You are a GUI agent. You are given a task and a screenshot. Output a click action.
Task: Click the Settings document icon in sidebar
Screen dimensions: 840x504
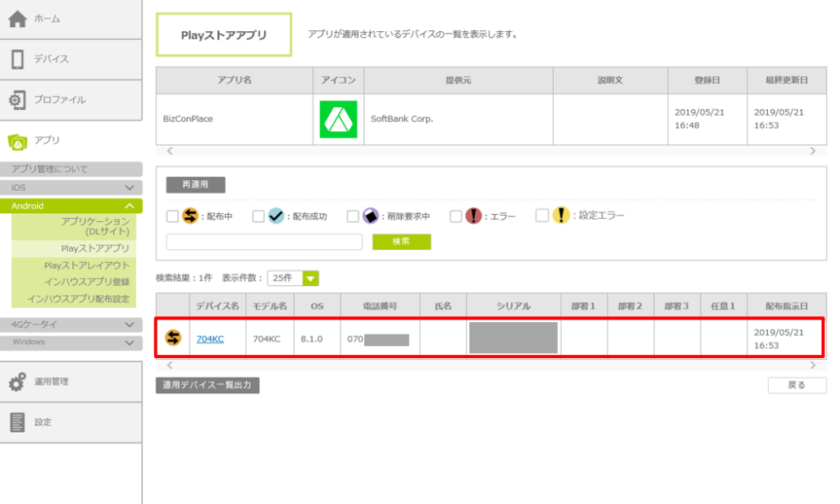pos(17,422)
